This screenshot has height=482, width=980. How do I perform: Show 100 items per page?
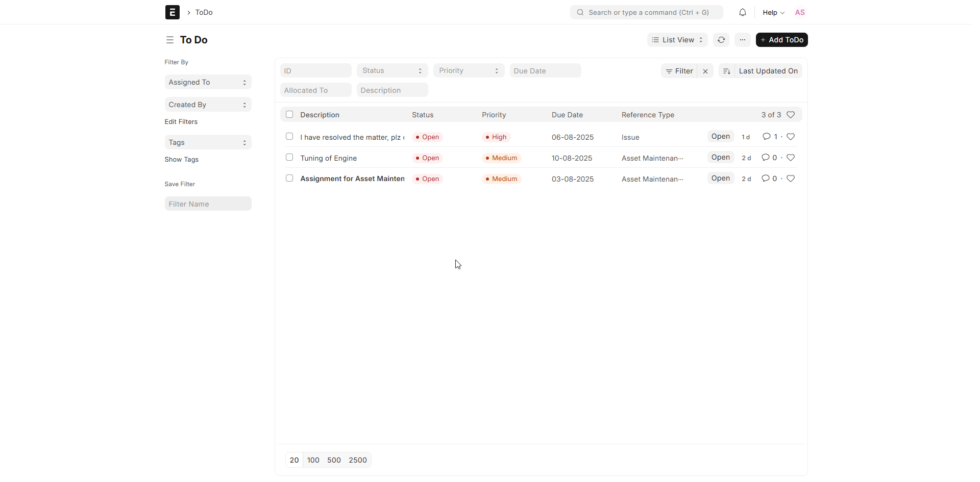click(x=313, y=460)
